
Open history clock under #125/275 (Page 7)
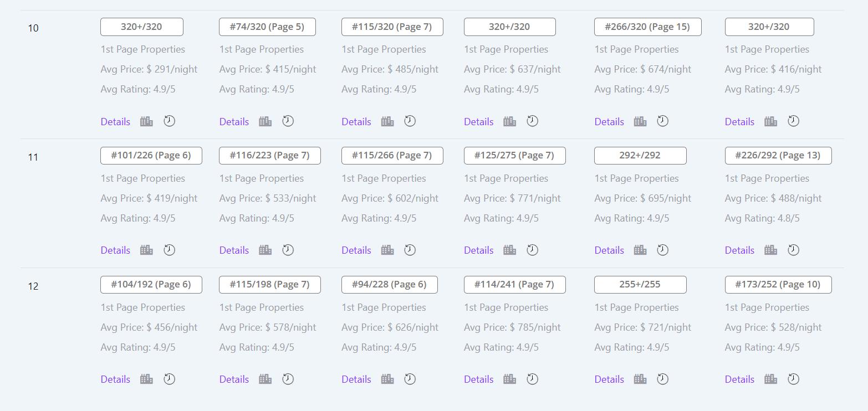(532, 250)
